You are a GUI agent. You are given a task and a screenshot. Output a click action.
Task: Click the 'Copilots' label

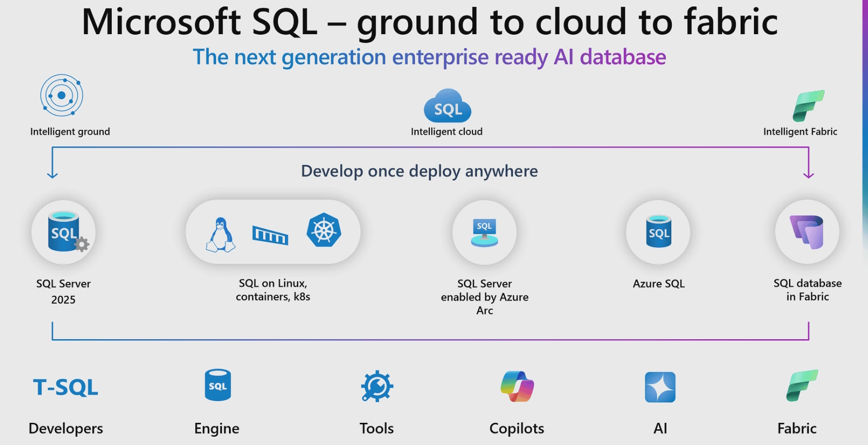coord(517,428)
